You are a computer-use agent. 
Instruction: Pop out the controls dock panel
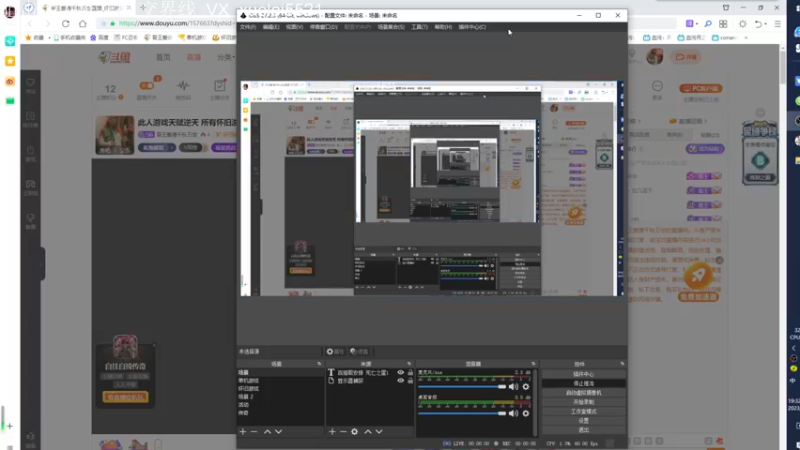[622, 364]
